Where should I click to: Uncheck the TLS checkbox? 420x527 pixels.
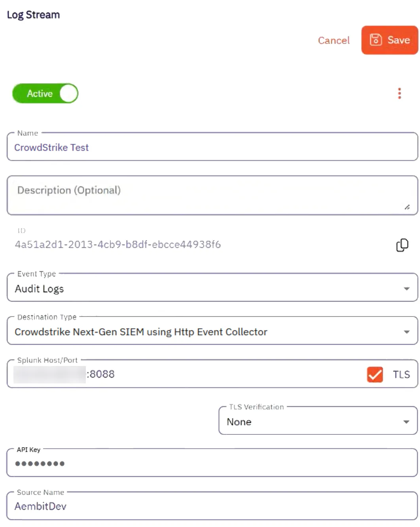[375, 374]
